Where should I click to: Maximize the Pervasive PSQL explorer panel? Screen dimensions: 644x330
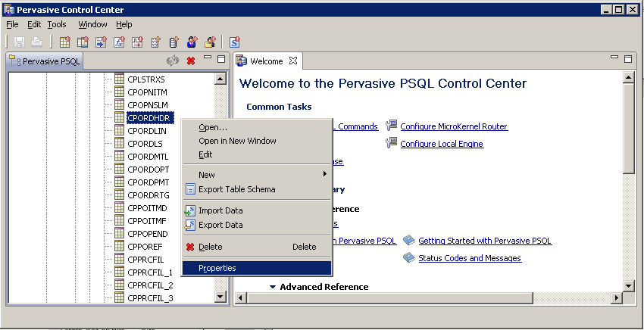pyautogui.click(x=221, y=59)
